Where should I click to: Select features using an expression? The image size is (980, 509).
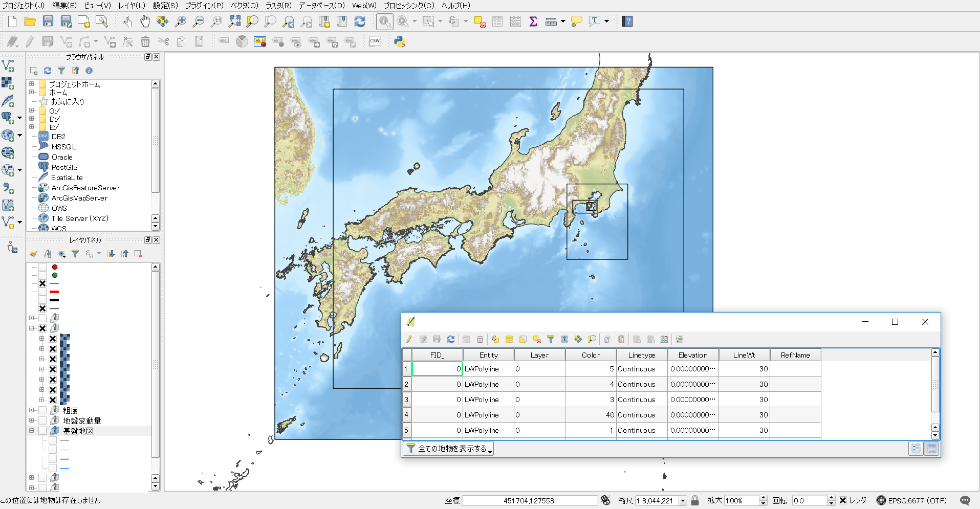(x=495, y=339)
